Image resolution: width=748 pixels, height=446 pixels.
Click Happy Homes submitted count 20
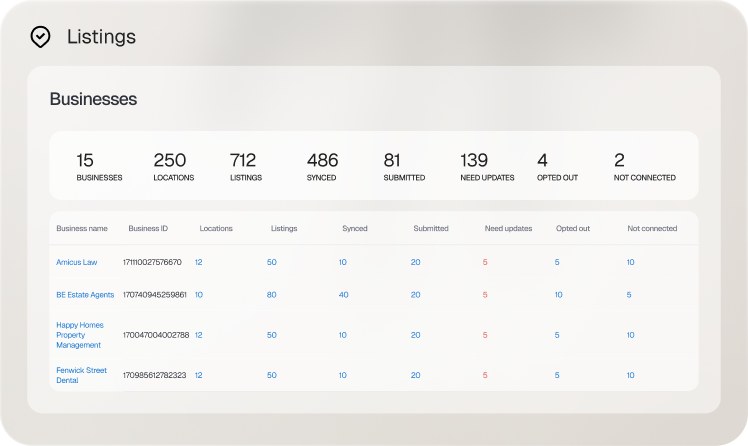(416, 335)
